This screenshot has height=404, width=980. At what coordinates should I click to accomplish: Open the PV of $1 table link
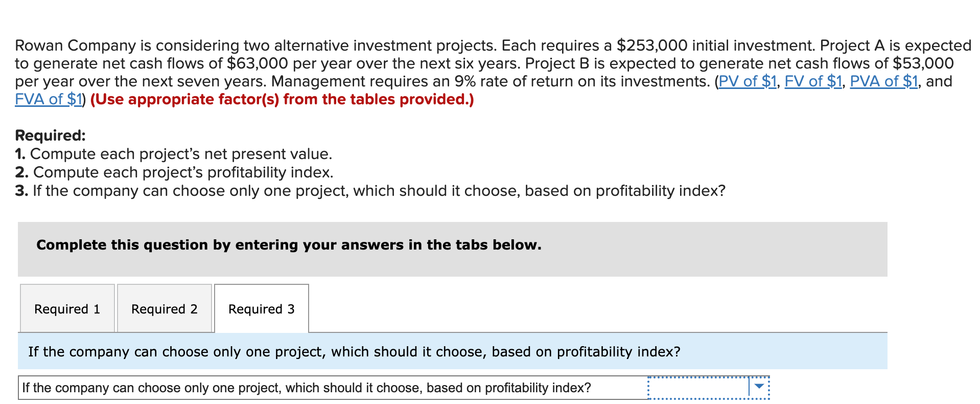(x=748, y=81)
